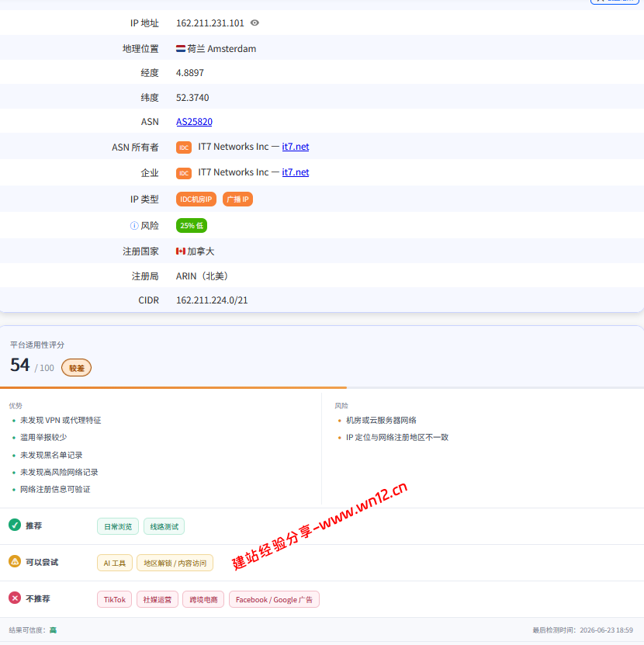
Task: Open the AS25820 ASN link
Action: tap(194, 122)
